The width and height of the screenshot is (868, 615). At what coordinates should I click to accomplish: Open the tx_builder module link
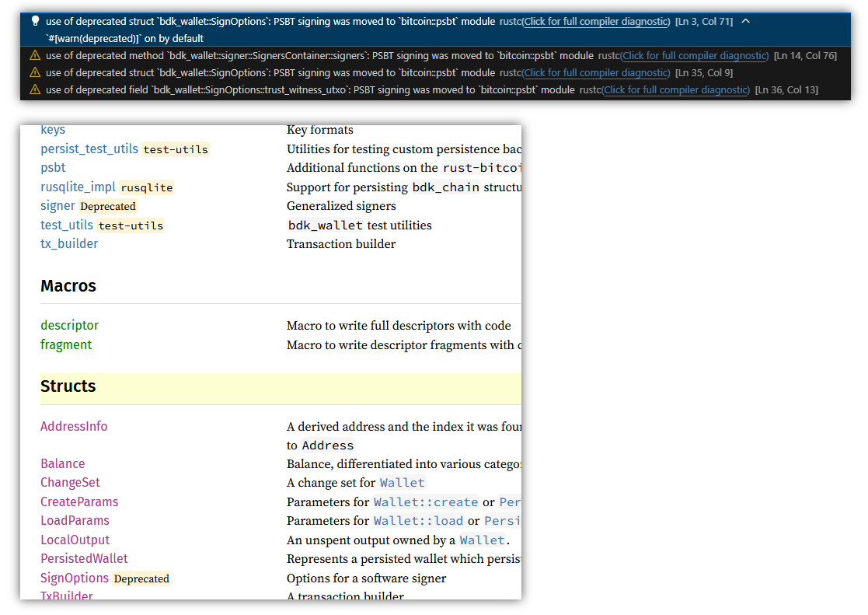[x=69, y=244]
